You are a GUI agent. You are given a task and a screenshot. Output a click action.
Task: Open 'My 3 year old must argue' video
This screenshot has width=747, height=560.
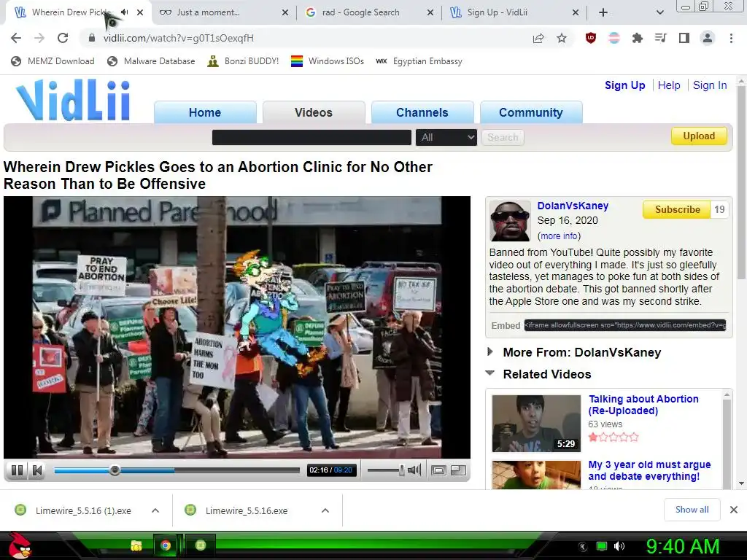[649, 470]
